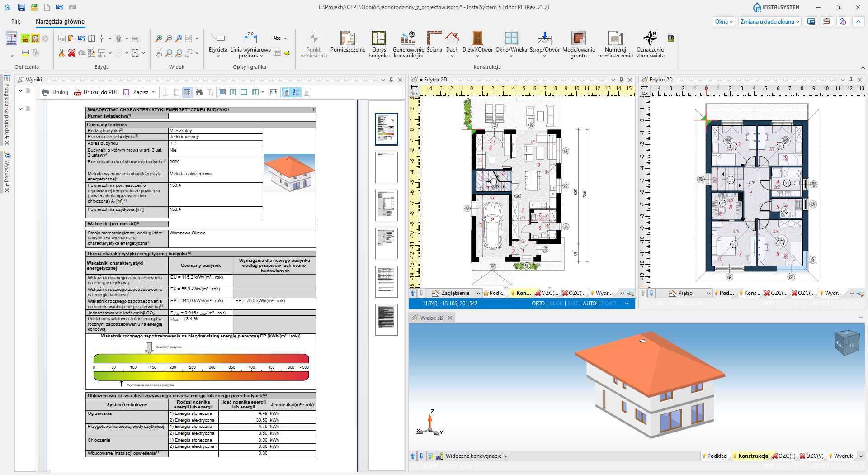Toggle SIAT grid mode in Zagłębienie status bar
The width and height of the screenshot is (868, 475).
pyautogui.click(x=573, y=304)
